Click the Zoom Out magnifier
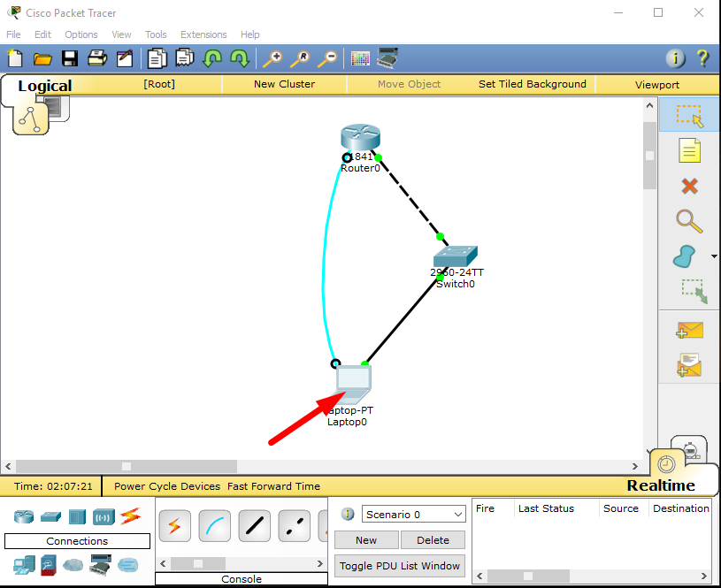The height and width of the screenshot is (588, 721). pyautogui.click(x=327, y=59)
